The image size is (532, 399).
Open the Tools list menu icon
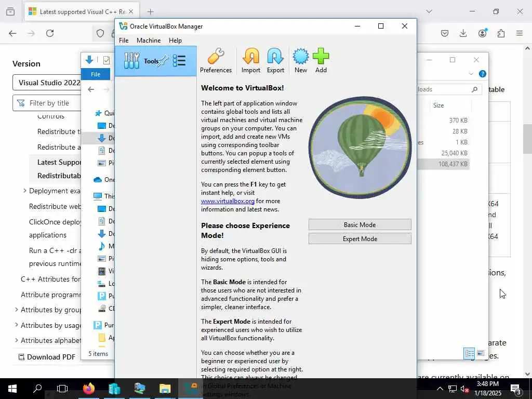[179, 61]
